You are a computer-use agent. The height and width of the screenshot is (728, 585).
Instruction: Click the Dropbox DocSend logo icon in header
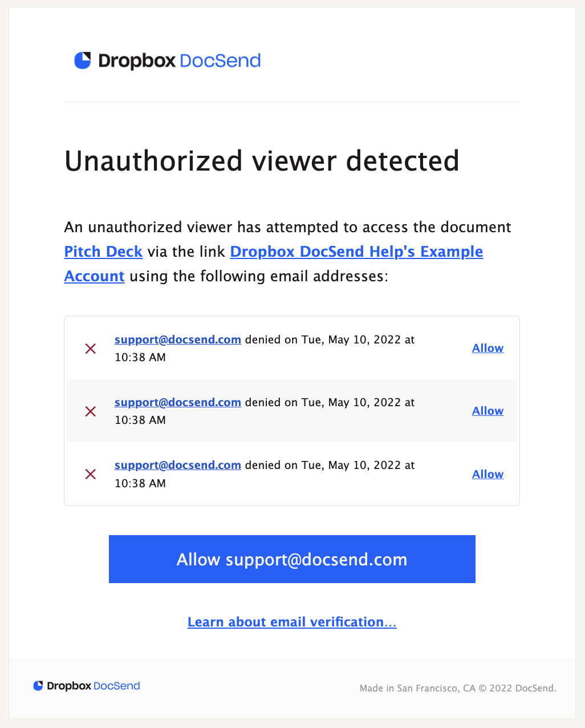click(x=83, y=60)
